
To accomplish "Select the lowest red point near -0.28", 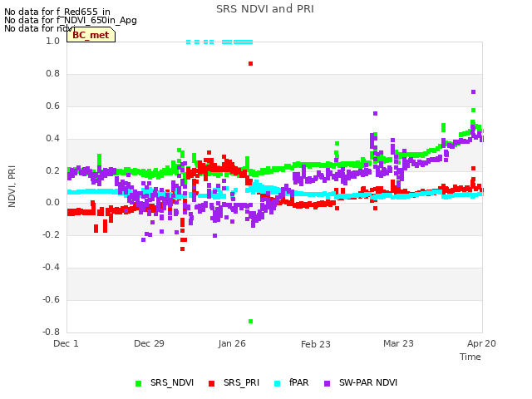I will tap(183, 249).
